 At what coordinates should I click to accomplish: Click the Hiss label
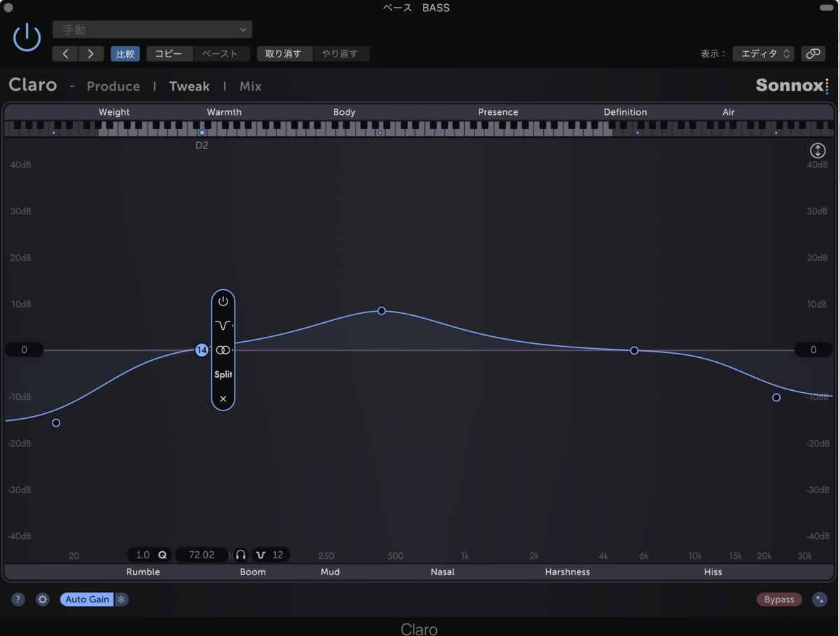coord(713,572)
